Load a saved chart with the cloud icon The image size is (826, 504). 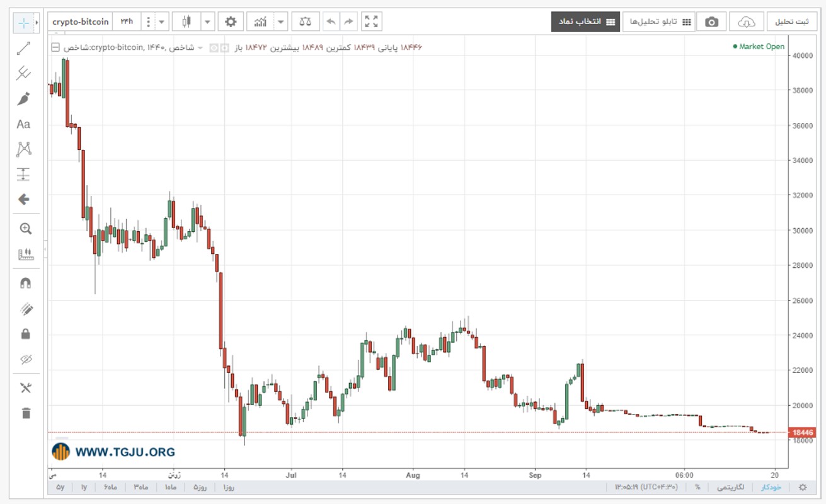pos(746,22)
